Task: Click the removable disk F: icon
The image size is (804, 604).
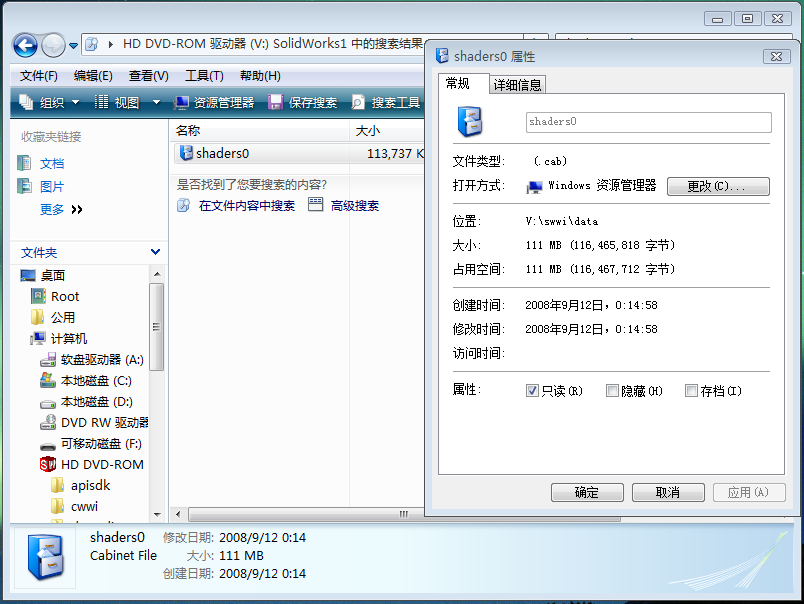Action: point(48,446)
